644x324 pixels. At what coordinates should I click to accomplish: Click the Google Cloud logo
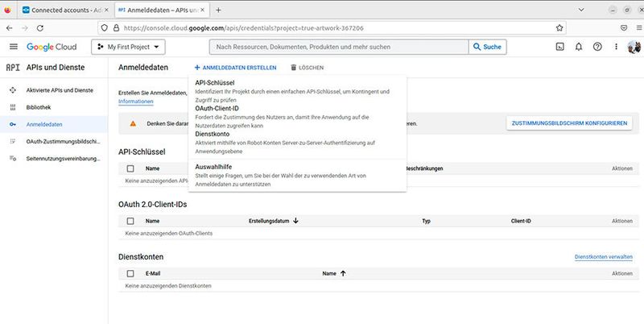click(52, 47)
